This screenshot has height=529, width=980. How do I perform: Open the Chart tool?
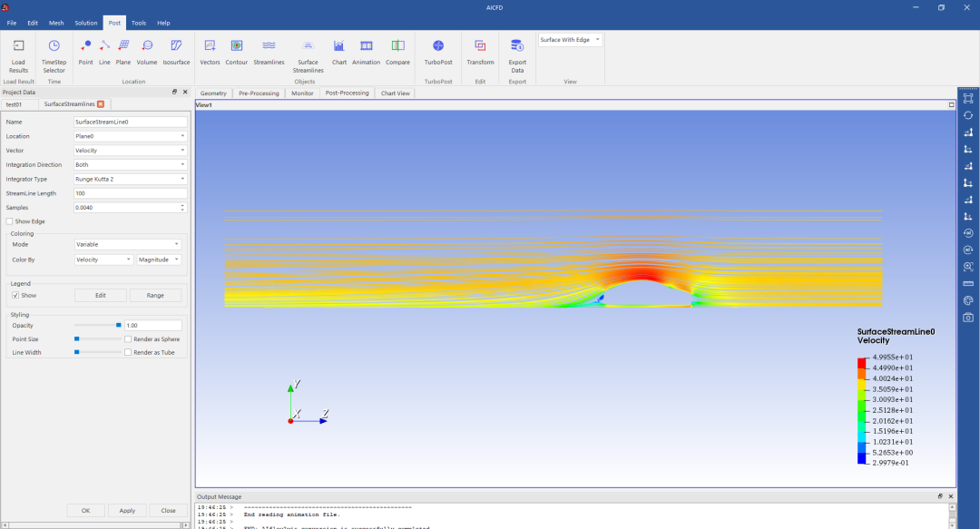(x=338, y=53)
